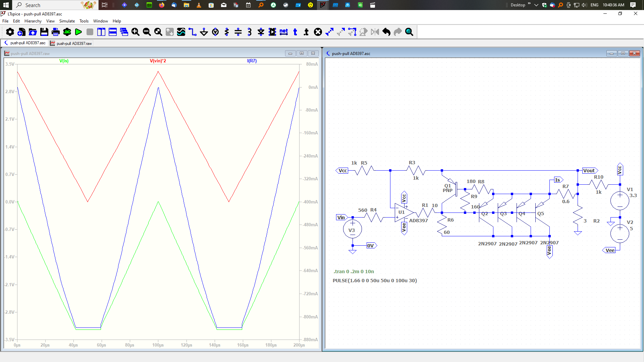Cascade windows toolbar icon
This screenshot has width=644, height=362.
[x=124, y=32]
